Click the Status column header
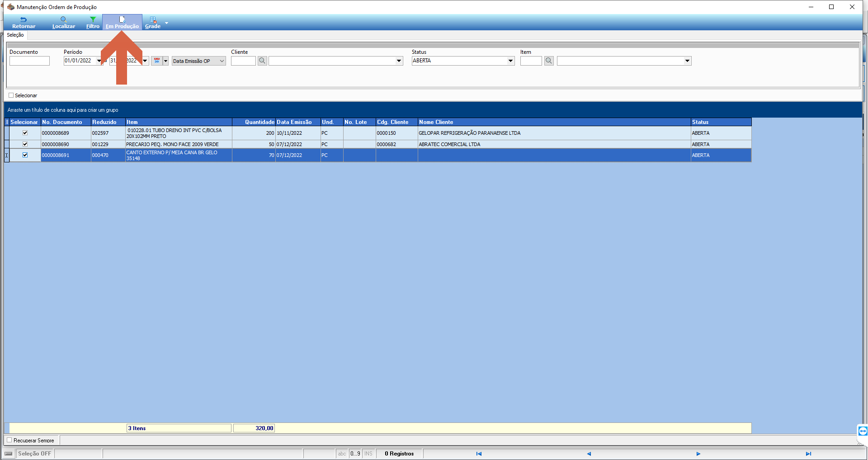This screenshot has height=460, width=868. click(721, 122)
